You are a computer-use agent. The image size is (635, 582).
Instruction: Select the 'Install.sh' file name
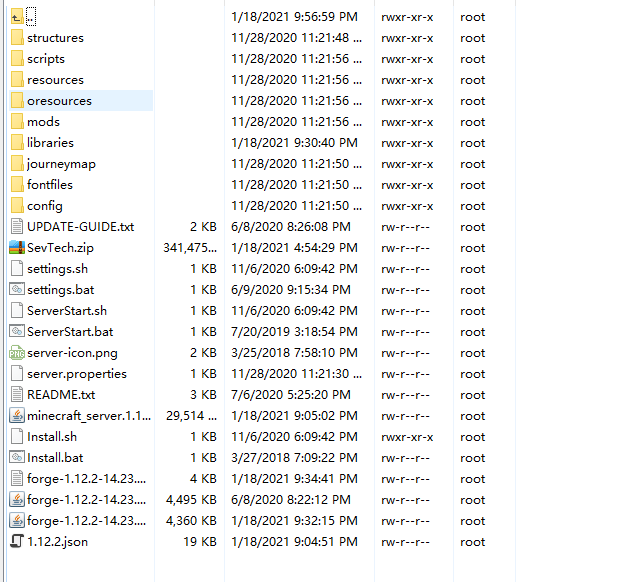(52, 437)
